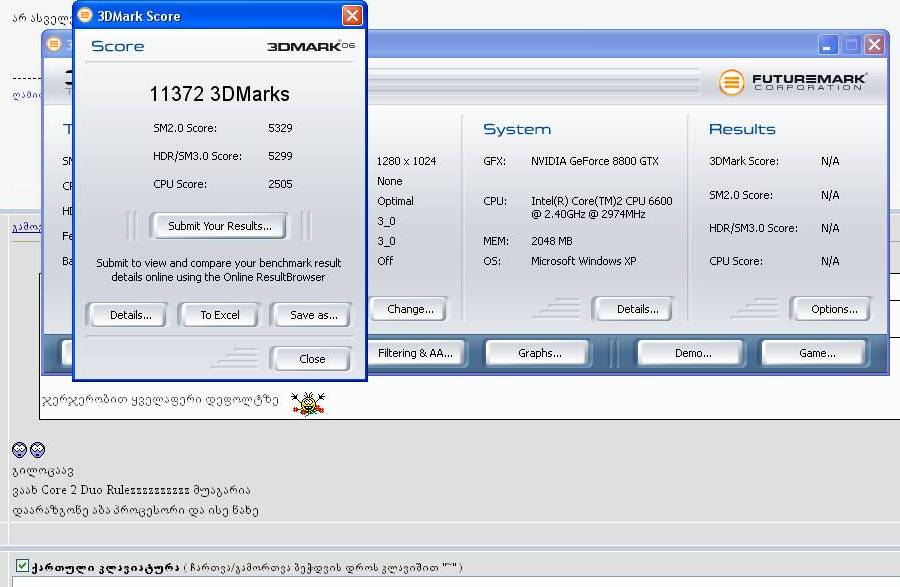
Task: Toggle the ქართული კლავიატურა checkbox
Action: pos(22,566)
